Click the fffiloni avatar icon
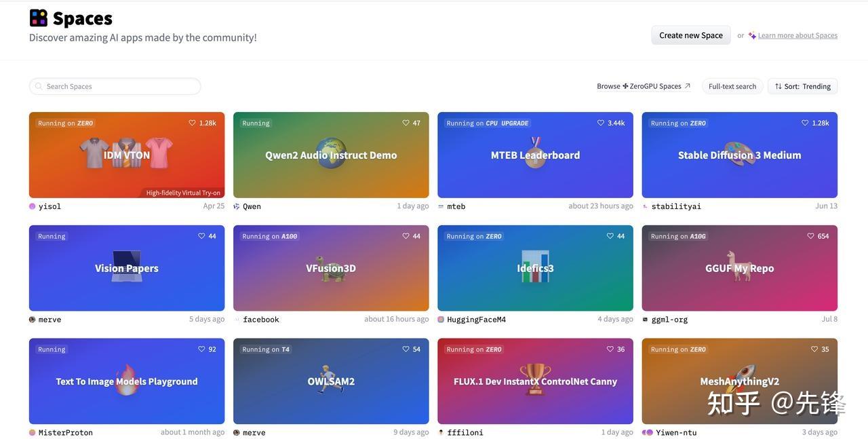This screenshot has height=439, width=868. 441,433
